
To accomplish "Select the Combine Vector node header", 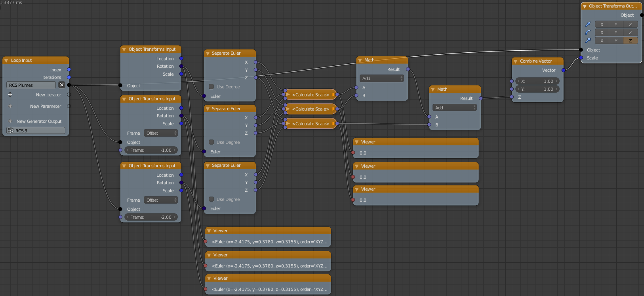I will pos(537,61).
